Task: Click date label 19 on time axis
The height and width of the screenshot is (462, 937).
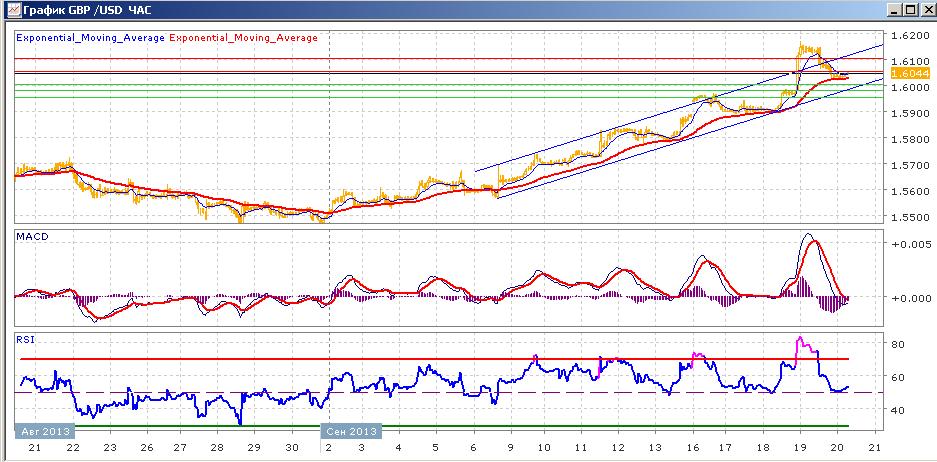Action: coord(800,448)
